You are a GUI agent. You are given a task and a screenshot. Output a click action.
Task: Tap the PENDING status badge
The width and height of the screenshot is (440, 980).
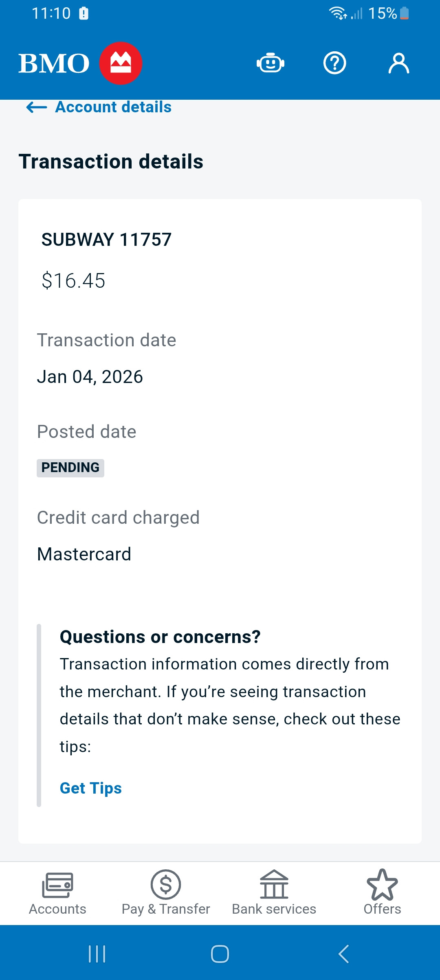coord(70,468)
